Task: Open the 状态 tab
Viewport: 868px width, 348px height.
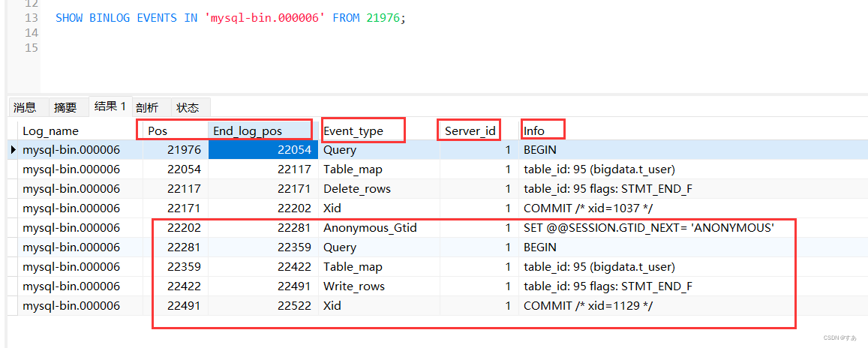Action: [187, 107]
